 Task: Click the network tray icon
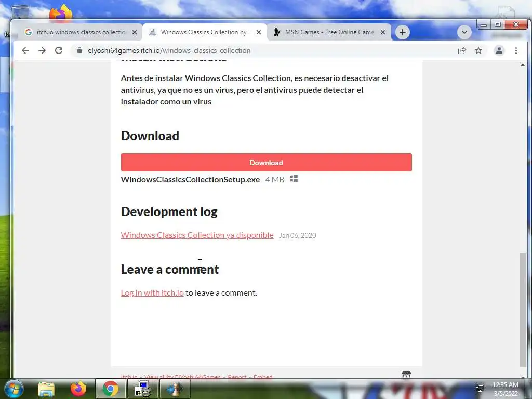pyautogui.click(x=480, y=388)
